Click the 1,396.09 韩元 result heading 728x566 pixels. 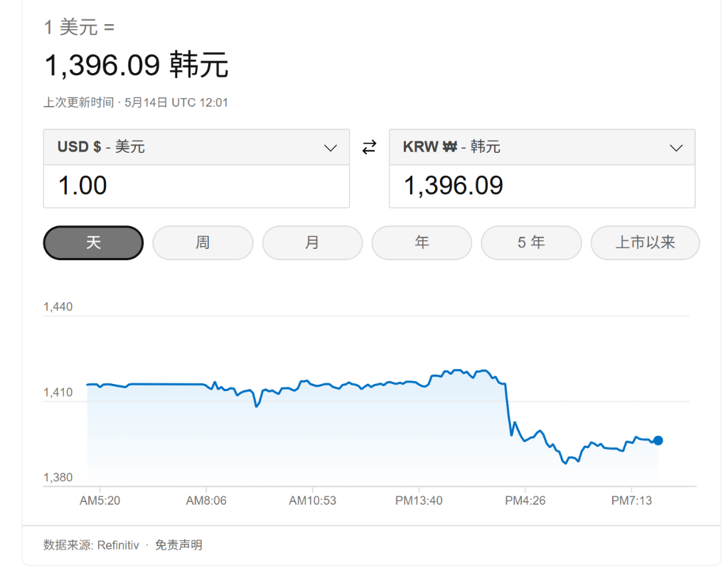pos(136,65)
